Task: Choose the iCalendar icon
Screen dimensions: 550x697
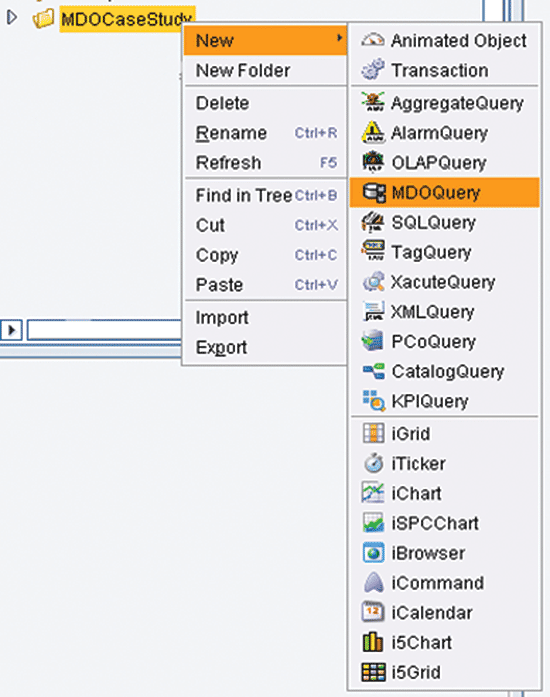Action: click(x=373, y=612)
